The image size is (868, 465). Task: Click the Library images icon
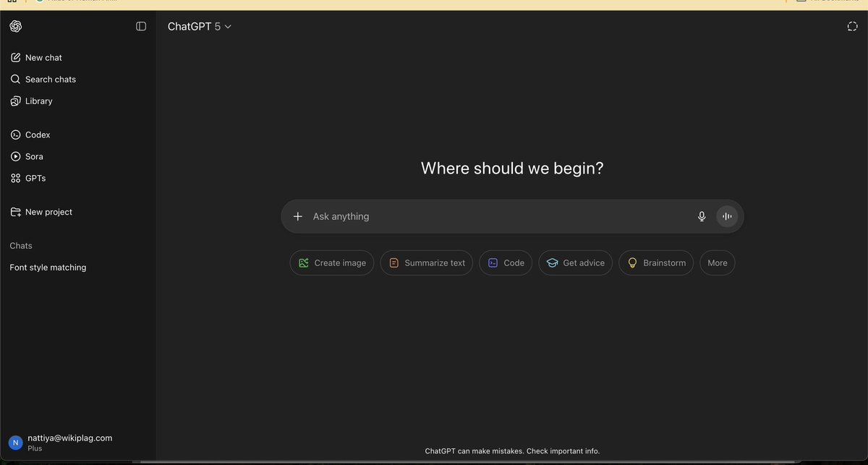(x=15, y=101)
